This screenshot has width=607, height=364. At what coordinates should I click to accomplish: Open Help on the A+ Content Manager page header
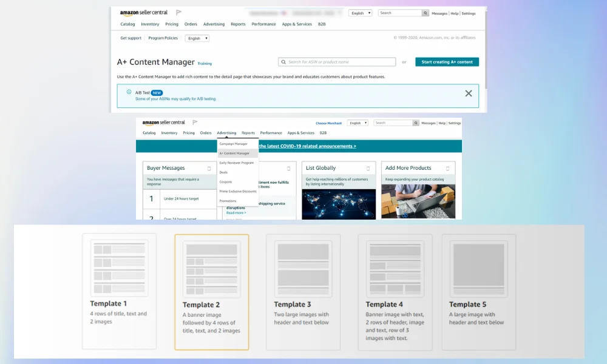455,13
